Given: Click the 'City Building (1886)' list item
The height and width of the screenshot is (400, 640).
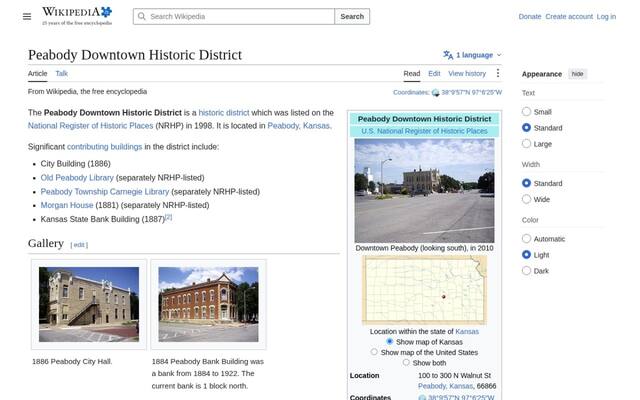Looking at the screenshot, I should pos(76,164).
